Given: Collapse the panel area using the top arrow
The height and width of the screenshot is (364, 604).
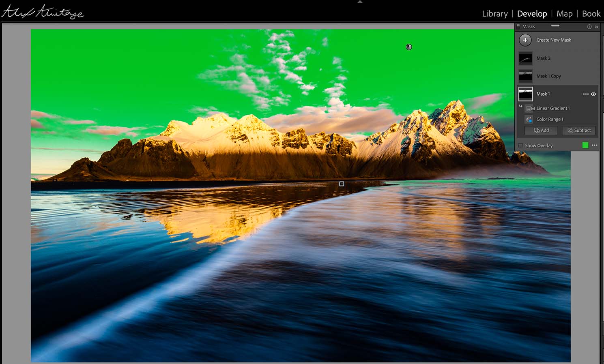Looking at the screenshot, I should pos(359,2).
